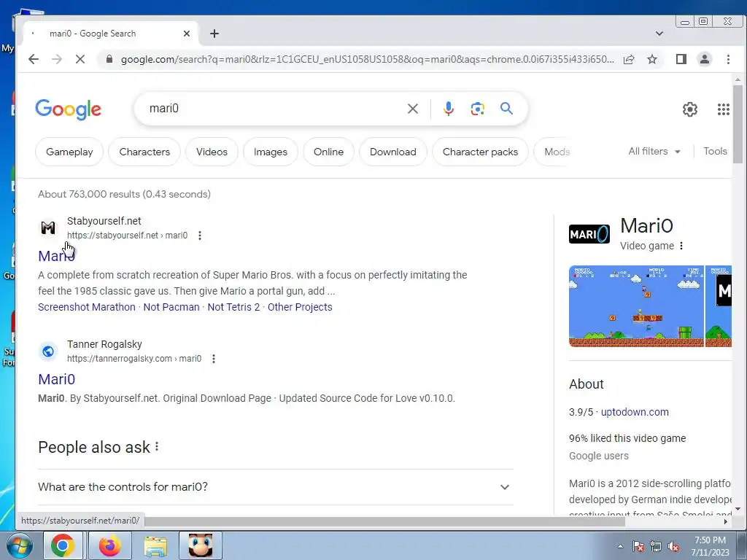
Task: Open the Mari0 result from tannerrogalsky.com
Action: [x=56, y=379]
